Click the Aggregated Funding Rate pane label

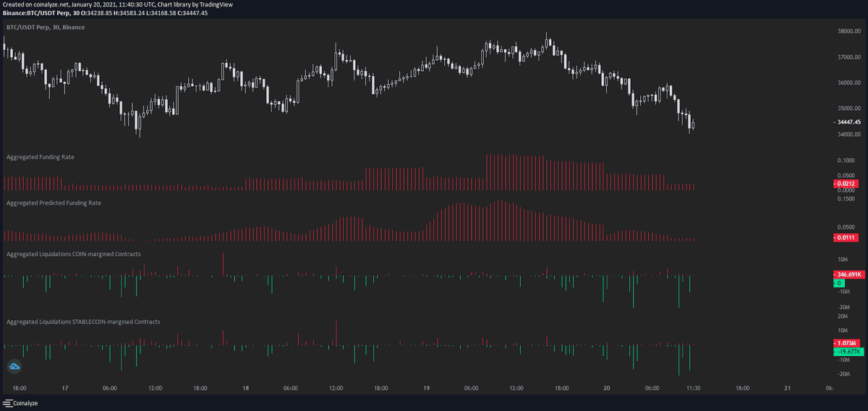pyautogui.click(x=40, y=156)
